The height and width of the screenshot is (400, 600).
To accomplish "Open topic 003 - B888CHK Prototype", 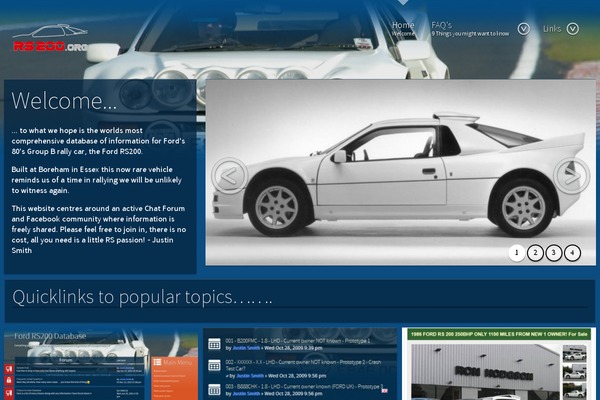I will pyautogui.click(x=304, y=387).
